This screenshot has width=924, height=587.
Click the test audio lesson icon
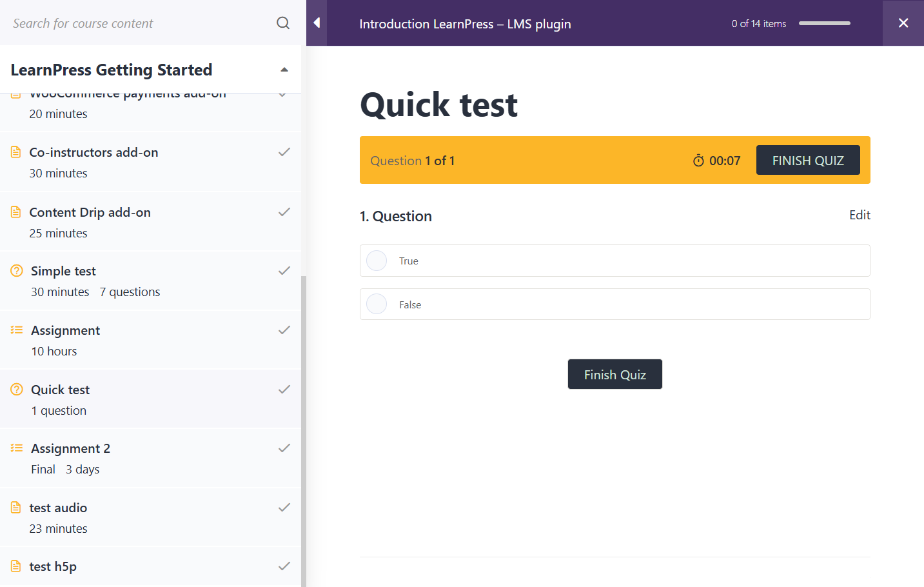coord(16,508)
